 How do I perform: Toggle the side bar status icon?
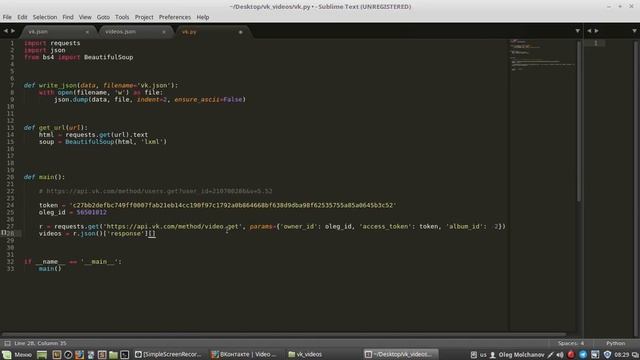(7, 343)
